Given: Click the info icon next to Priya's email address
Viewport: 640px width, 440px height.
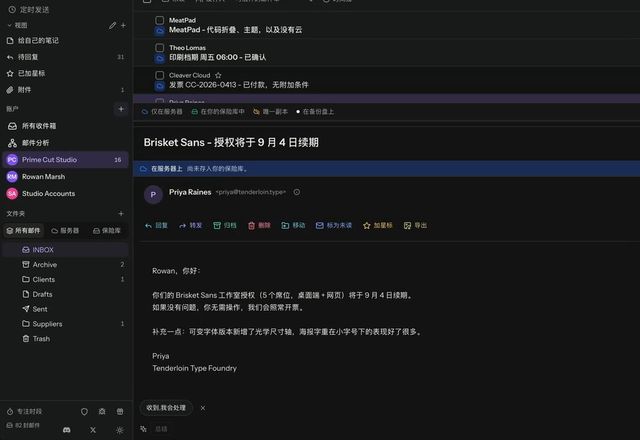Looking at the screenshot, I should point(297,192).
